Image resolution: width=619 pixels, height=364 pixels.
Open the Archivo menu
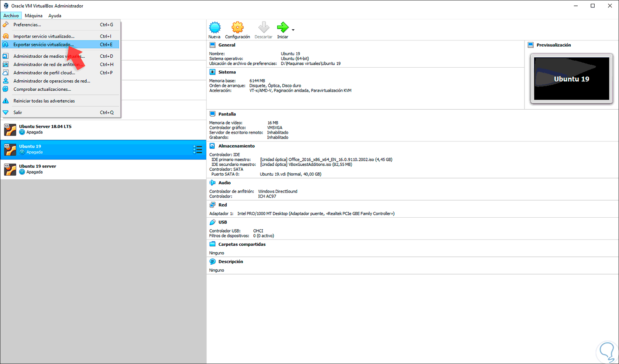pos(11,16)
